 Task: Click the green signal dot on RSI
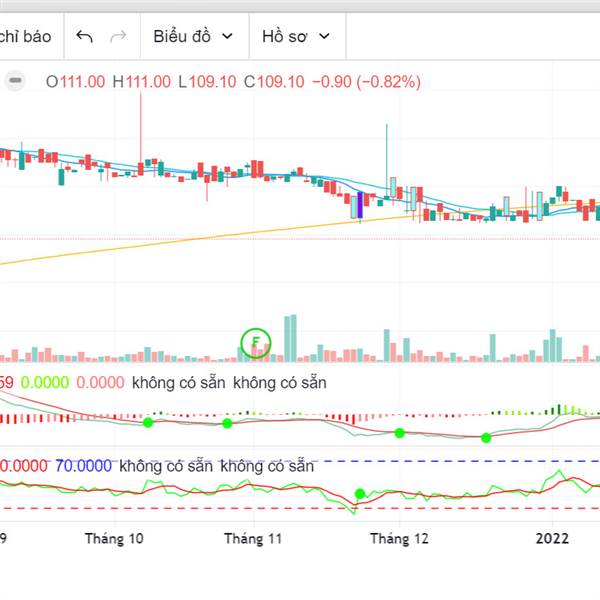[360, 494]
